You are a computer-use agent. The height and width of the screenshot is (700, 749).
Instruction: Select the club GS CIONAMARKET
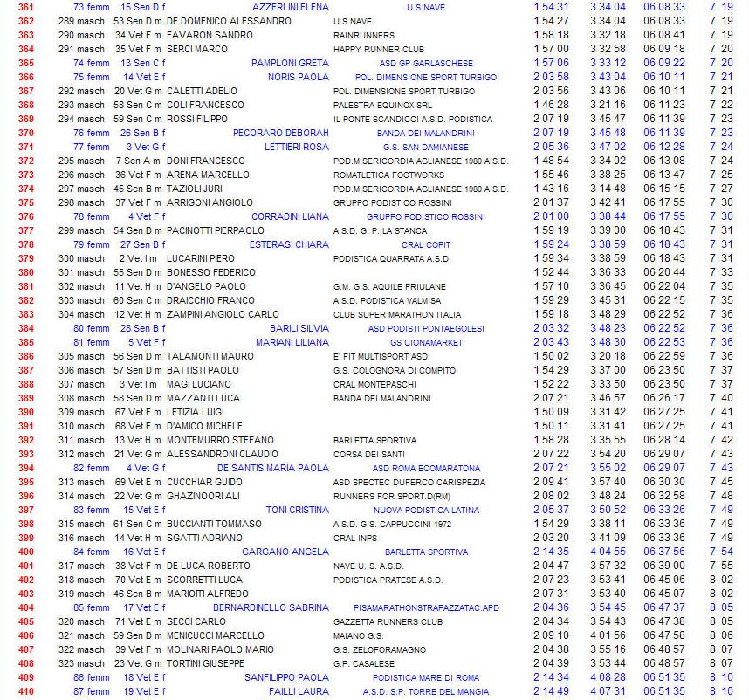(x=426, y=343)
